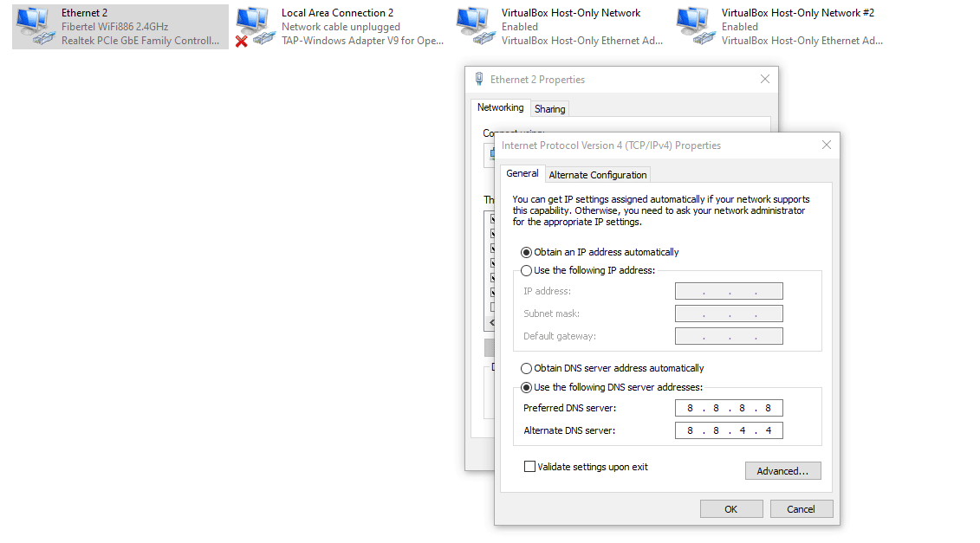Open the Advanced settings dialog
Viewport: 980px width, 543px height.
coord(782,470)
